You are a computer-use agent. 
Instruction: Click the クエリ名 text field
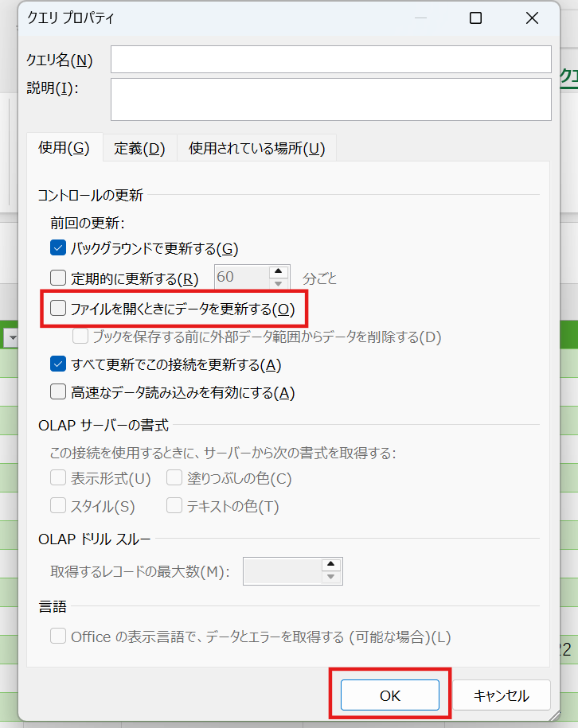[331, 60]
